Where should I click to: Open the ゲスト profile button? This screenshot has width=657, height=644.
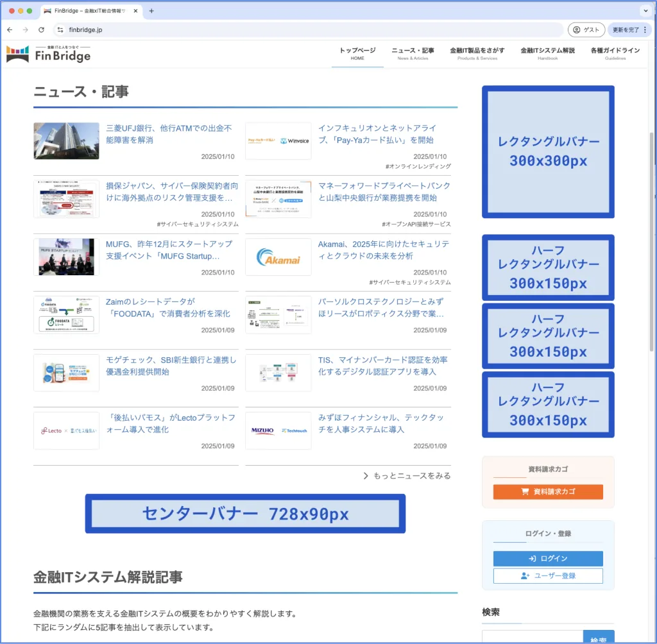[586, 30]
